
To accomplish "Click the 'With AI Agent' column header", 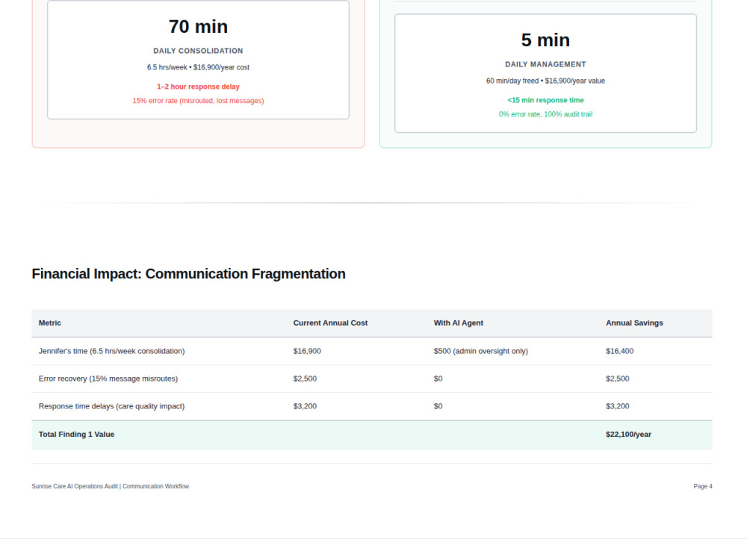I will [x=459, y=323].
